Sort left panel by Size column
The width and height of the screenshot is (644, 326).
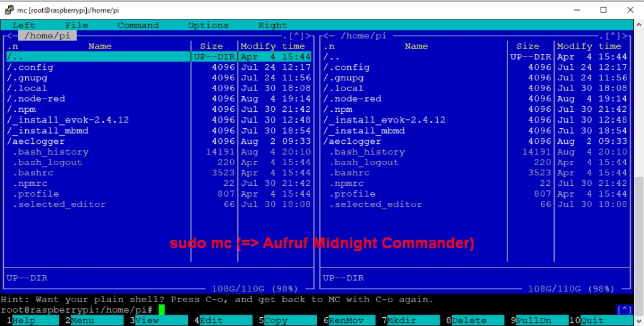tap(211, 46)
